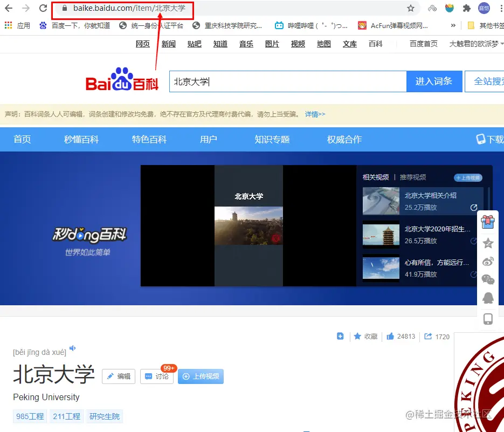Image resolution: width=504 pixels, height=432 pixels.
Task: Select the 用户 menu tab
Action: pyautogui.click(x=208, y=139)
